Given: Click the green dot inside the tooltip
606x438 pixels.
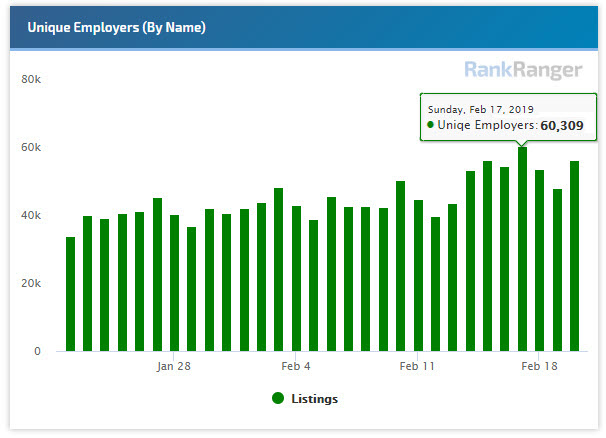Looking at the screenshot, I should (431, 125).
